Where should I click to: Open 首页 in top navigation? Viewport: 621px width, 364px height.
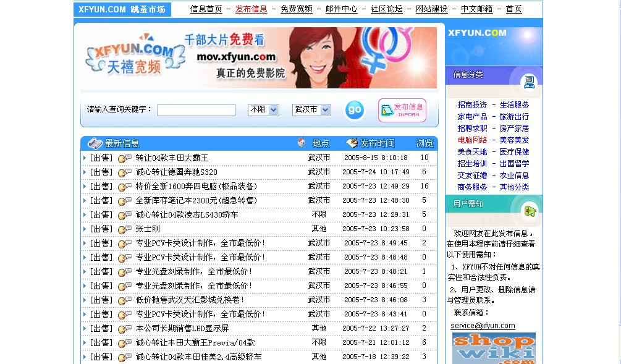[x=514, y=9]
